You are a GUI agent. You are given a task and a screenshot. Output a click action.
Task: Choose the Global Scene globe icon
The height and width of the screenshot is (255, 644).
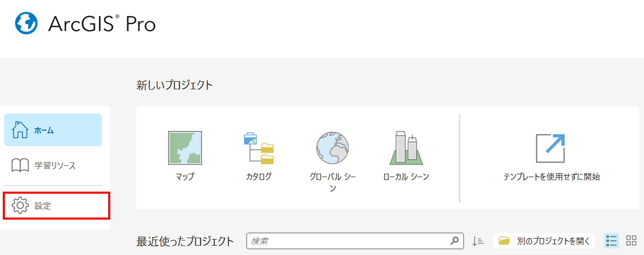pyautogui.click(x=332, y=148)
